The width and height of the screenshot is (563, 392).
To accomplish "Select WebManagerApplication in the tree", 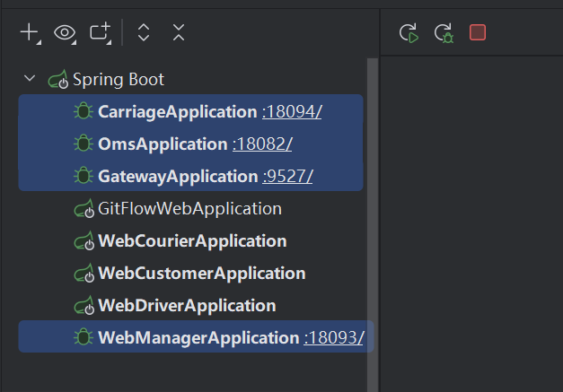I will (198, 338).
